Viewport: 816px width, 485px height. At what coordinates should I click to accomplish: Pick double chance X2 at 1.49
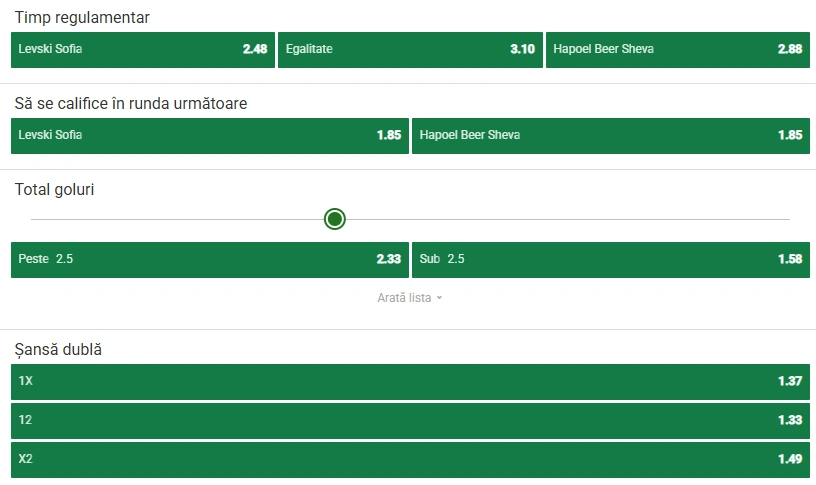coord(410,460)
